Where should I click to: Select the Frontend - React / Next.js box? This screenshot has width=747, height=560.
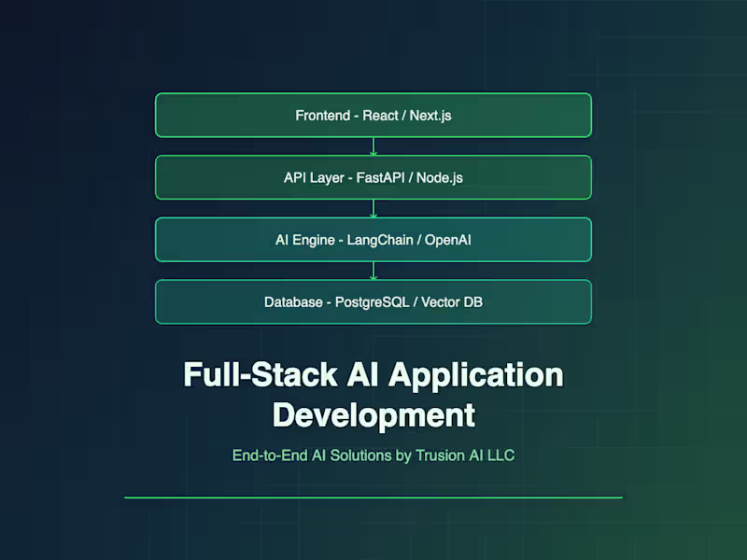coord(373,115)
